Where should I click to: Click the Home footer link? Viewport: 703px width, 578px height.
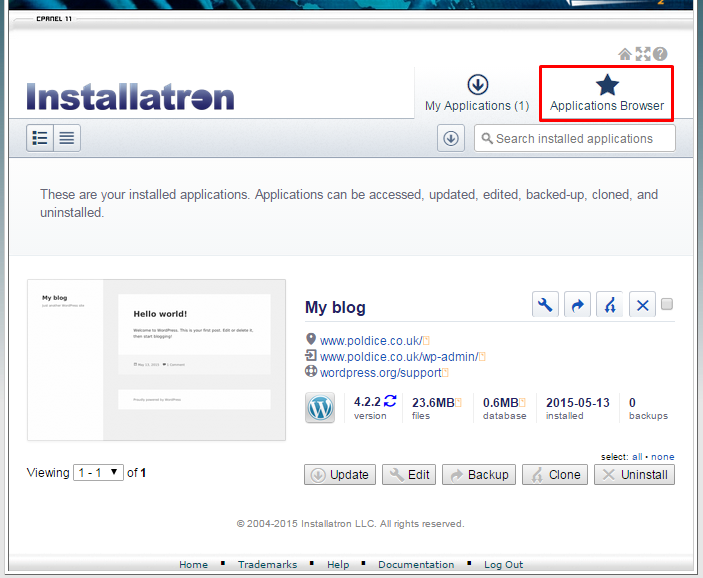(x=193, y=565)
